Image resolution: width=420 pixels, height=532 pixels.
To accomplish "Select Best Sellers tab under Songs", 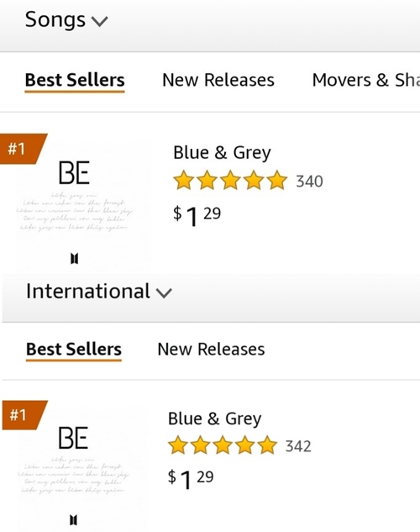I will [x=75, y=81].
